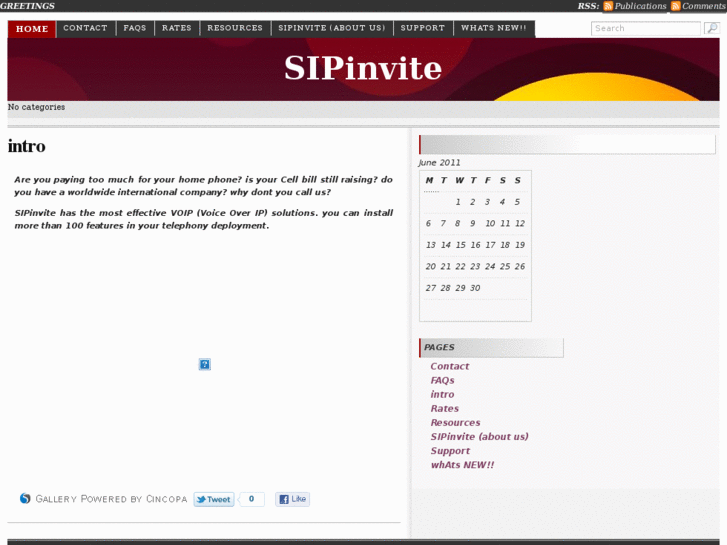The height and width of the screenshot is (545, 727).
Task: Open Rates link in Pages sidebar
Action: pos(445,409)
